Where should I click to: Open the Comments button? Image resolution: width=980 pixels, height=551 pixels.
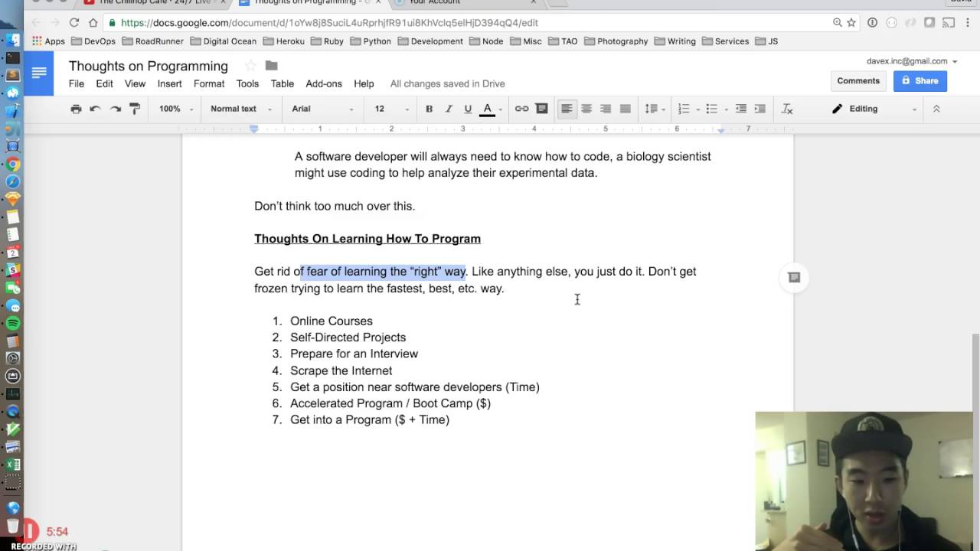pyautogui.click(x=858, y=80)
